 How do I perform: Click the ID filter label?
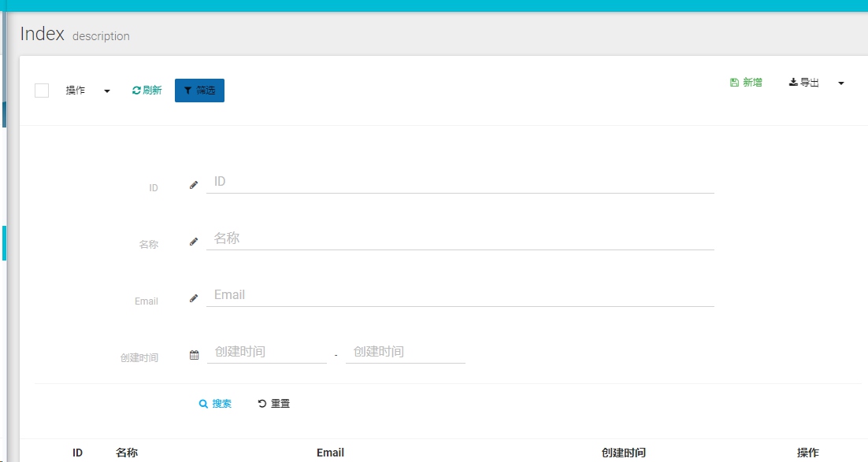154,188
